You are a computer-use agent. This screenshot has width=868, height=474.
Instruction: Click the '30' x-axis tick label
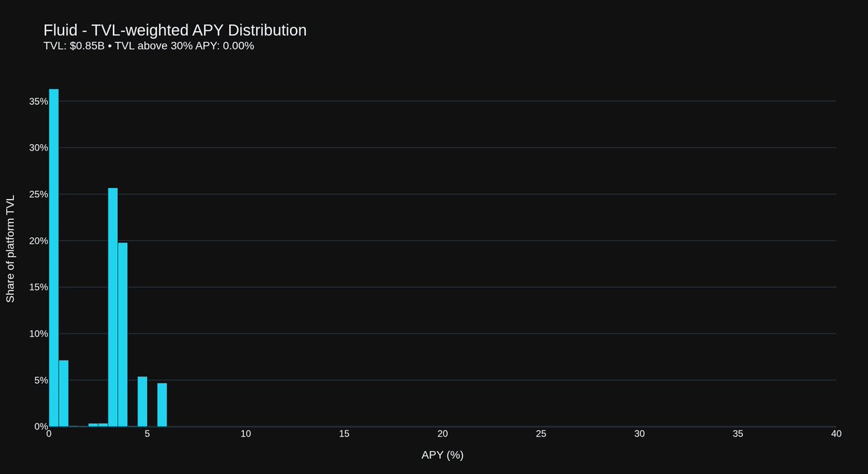click(639, 434)
